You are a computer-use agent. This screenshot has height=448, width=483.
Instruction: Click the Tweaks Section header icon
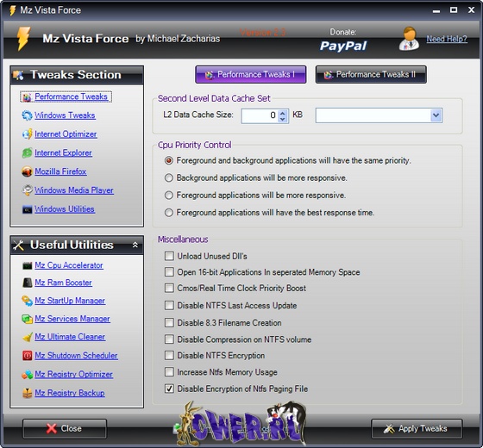click(18, 75)
